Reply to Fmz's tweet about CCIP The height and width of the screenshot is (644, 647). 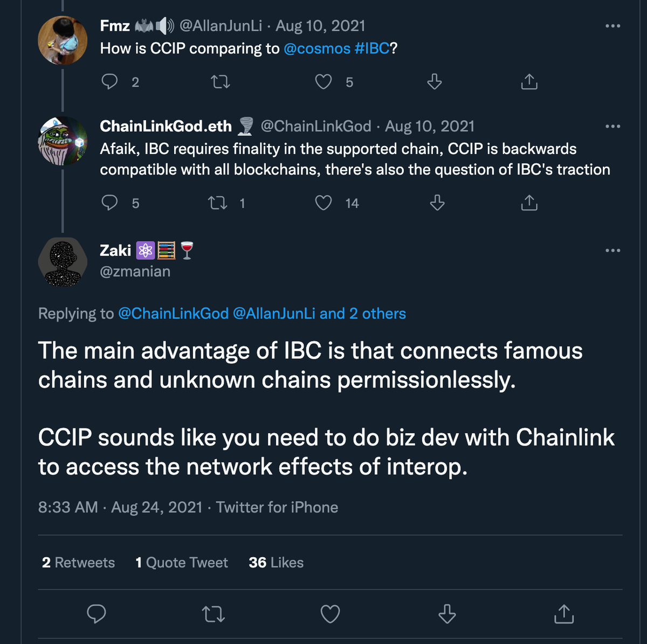point(110,82)
